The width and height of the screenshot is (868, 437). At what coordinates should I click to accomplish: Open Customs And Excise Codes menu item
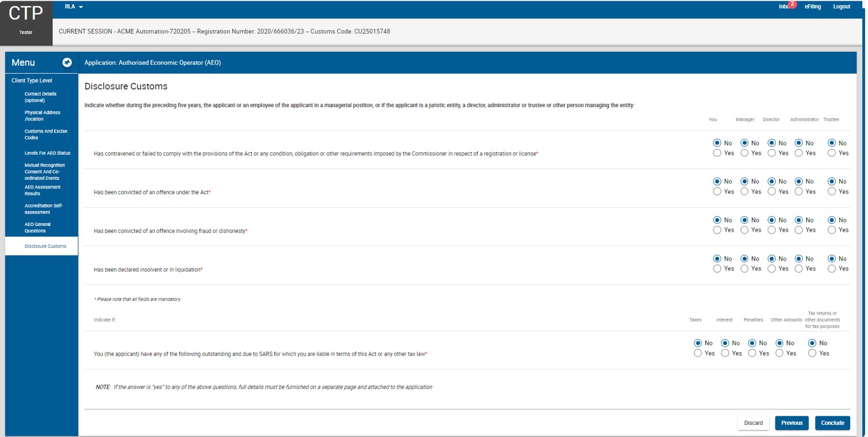(x=46, y=134)
